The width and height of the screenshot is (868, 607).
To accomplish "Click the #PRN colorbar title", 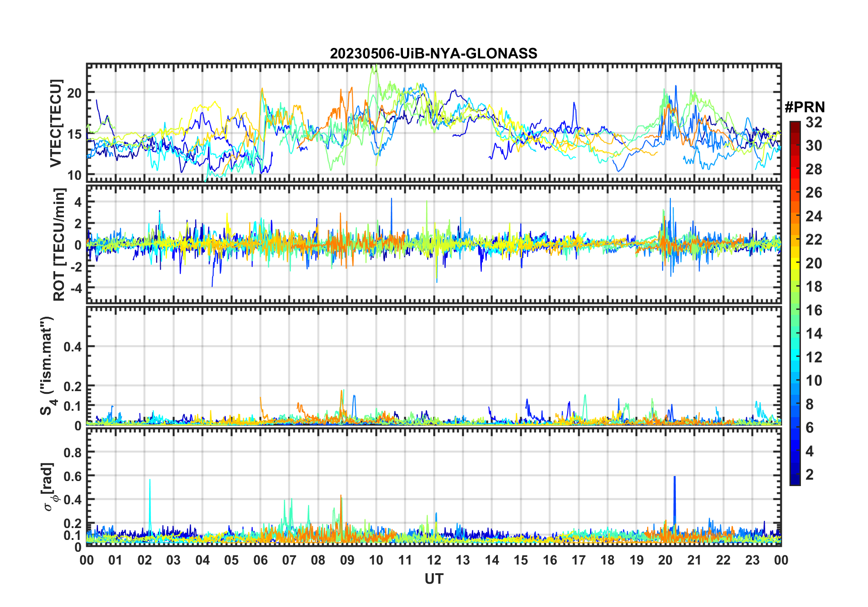I will click(805, 107).
